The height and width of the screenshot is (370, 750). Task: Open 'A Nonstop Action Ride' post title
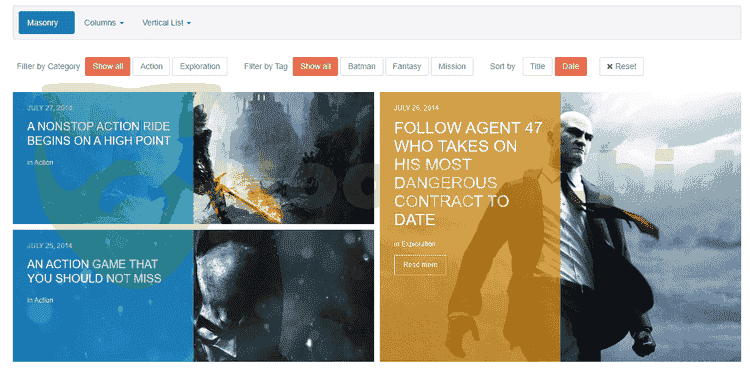coord(99,133)
